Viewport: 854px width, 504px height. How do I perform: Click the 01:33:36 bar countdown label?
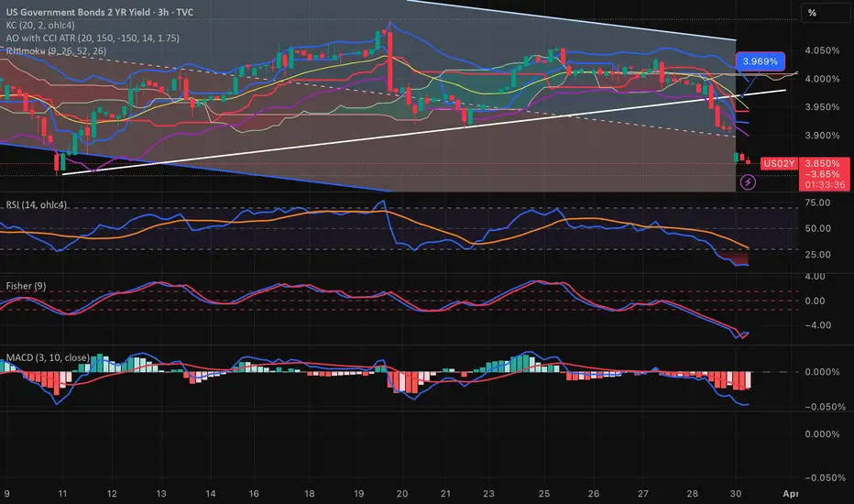(825, 185)
